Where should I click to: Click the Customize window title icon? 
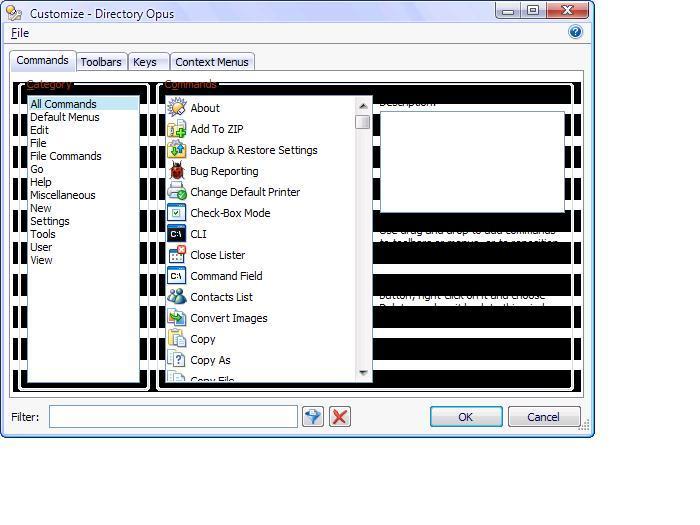pos(14,13)
